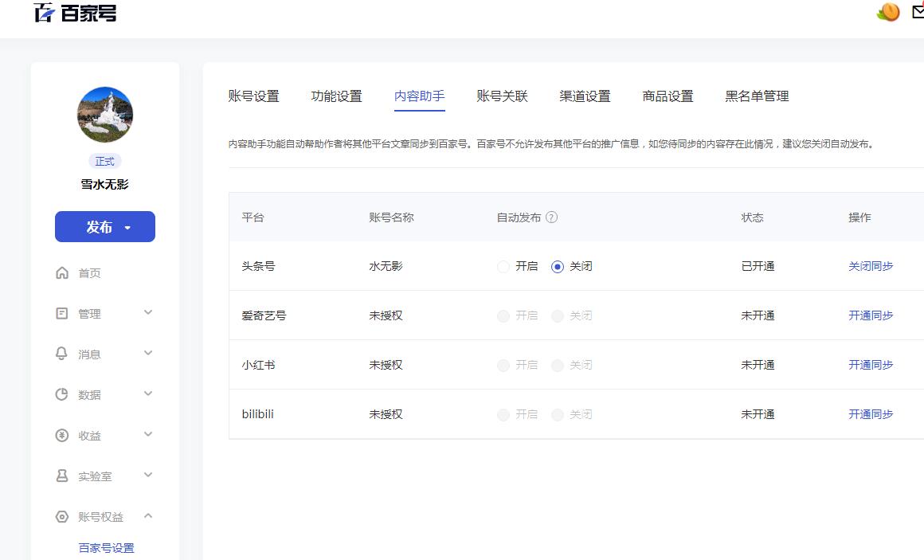The image size is (924, 560).
Task: Click the blue 发布 button label
Action: point(99,227)
